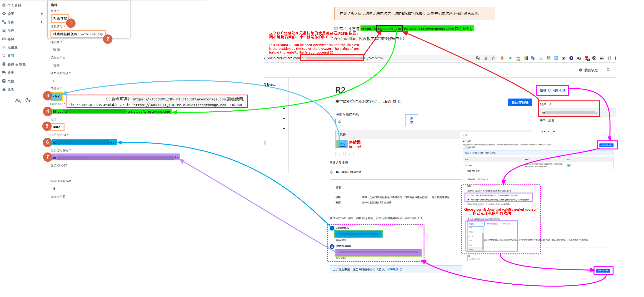Go to 主页 in the sidebar
The image size is (644, 297).
[8, 89]
